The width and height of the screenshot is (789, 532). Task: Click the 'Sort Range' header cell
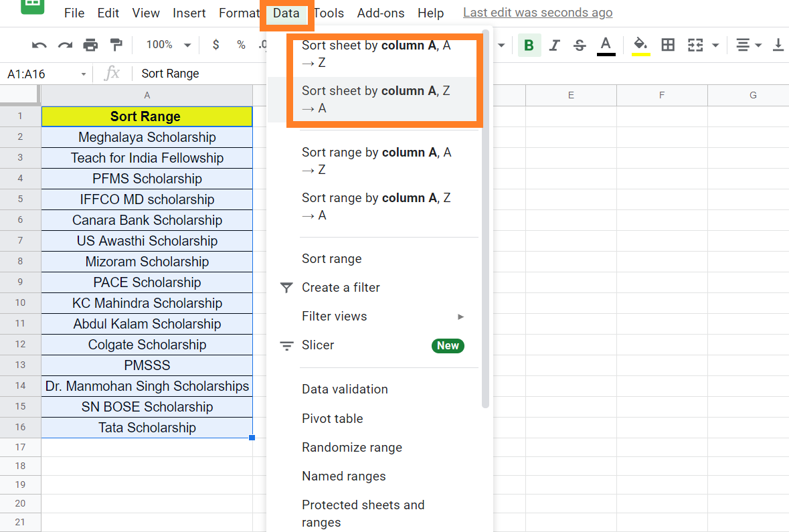pos(147,116)
